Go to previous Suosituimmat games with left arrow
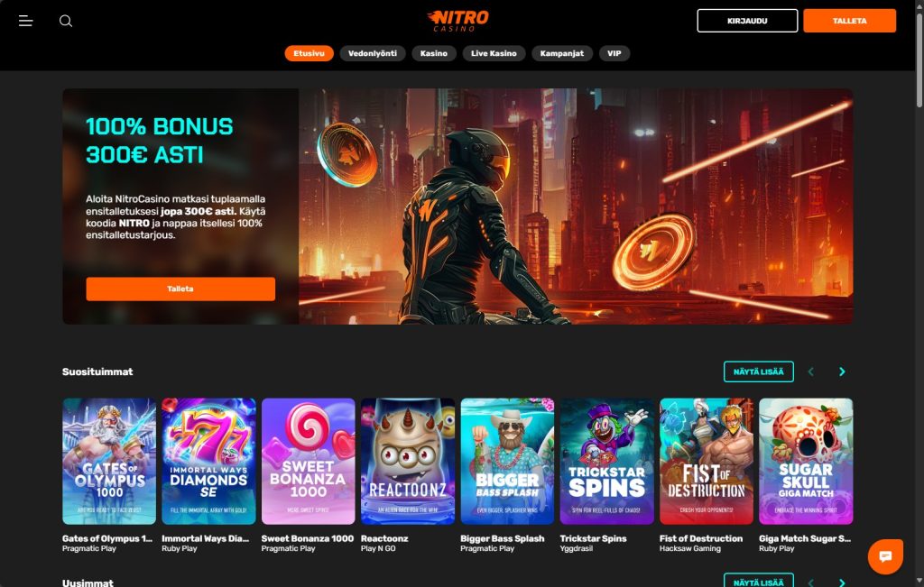Viewport: 924px width, 587px height. [x=811, y=371]
